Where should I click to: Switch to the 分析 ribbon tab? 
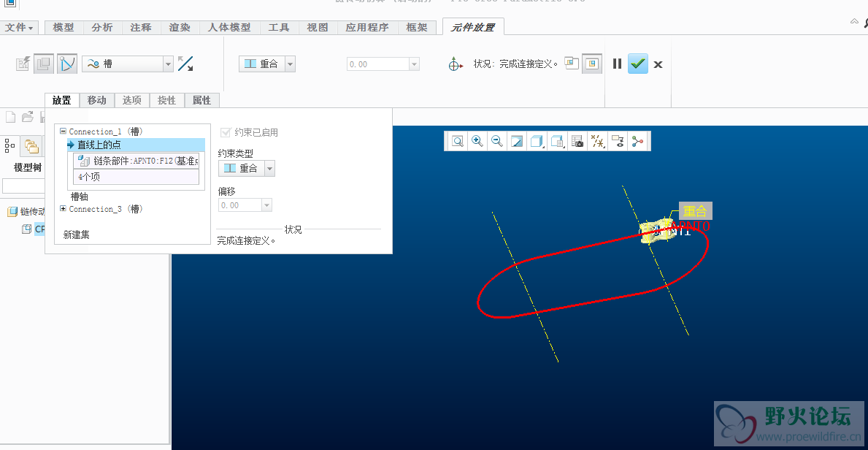(102, 27)
